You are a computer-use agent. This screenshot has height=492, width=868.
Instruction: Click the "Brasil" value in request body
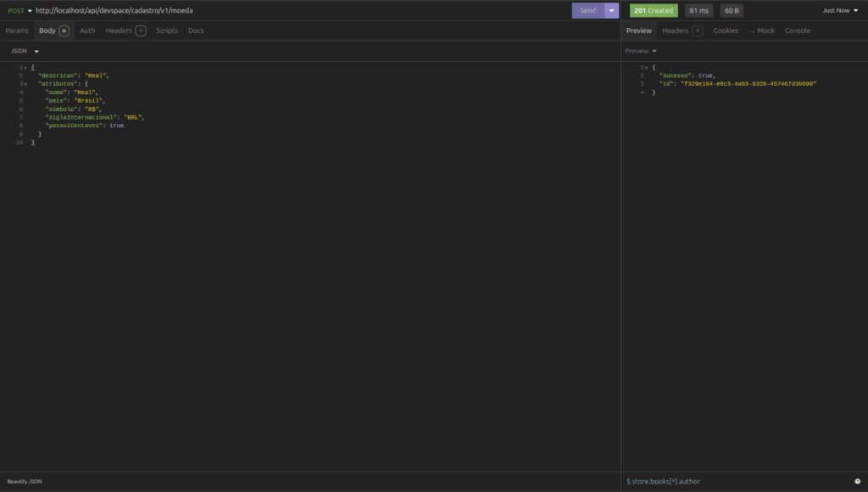point(88,101)
